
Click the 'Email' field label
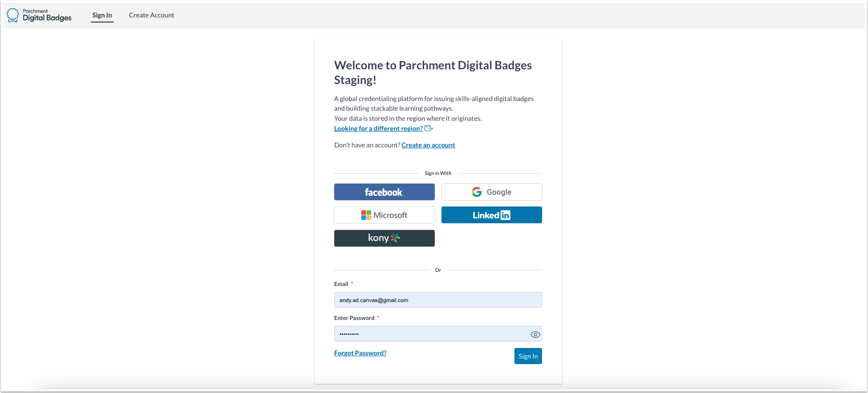(341, 284)
